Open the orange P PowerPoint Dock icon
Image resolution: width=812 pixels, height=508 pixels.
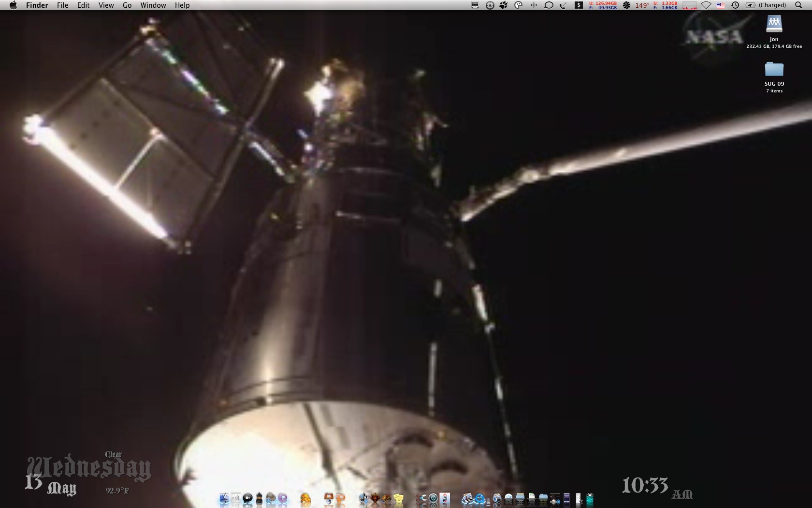[x=340, y=499]
